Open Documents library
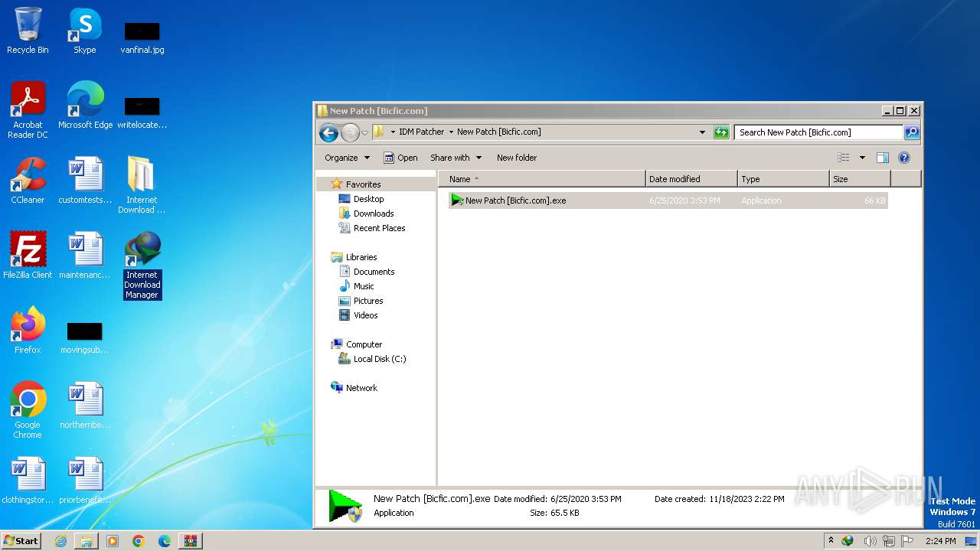980x551 pixels. pos(374,272)
